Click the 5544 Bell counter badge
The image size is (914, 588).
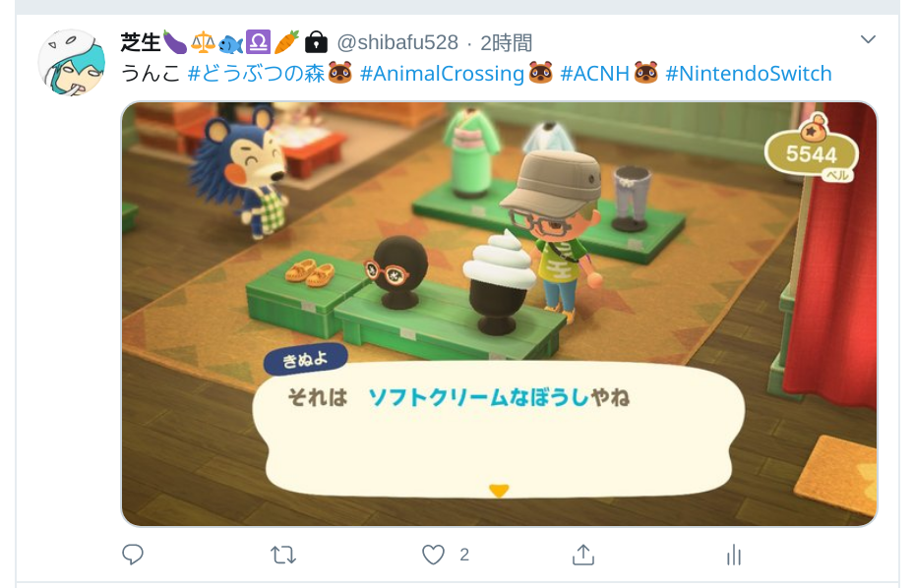811,152
